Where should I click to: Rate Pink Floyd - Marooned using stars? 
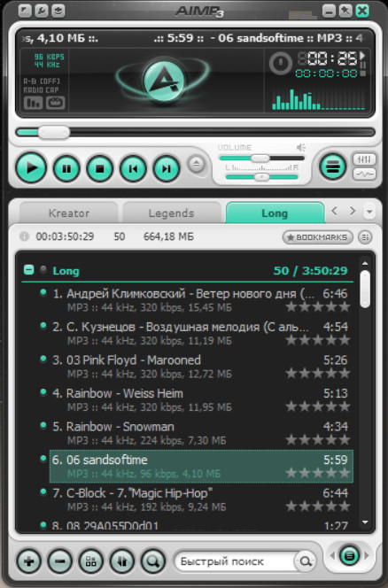[x=317, y=374]
